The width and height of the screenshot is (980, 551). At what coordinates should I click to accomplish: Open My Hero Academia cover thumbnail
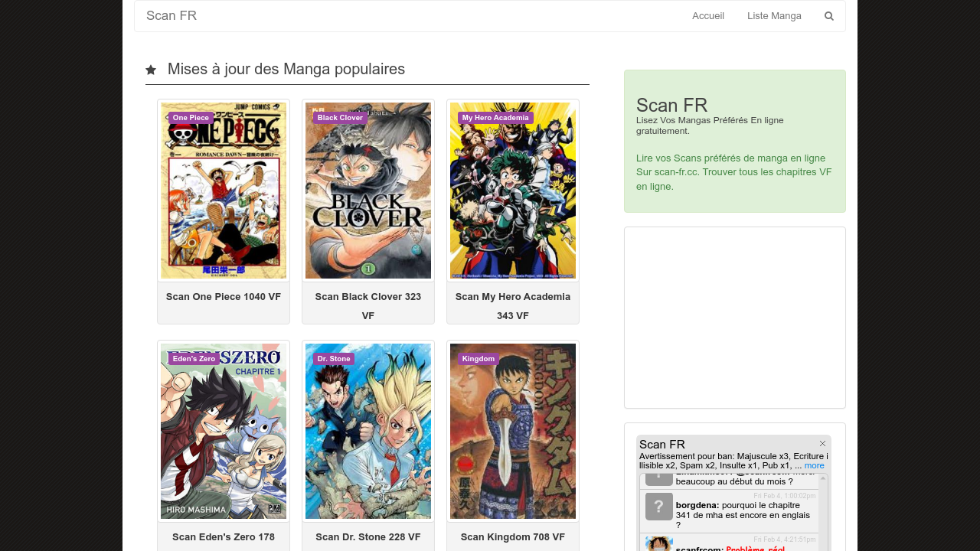pyautogui.click(x=513, y=191)
